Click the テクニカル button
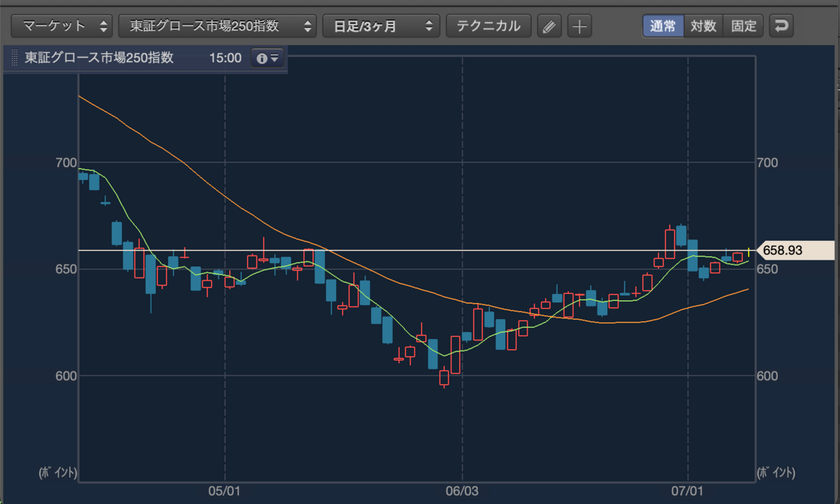840x504 pixels. pyautogui.click(x=489, y=27)
